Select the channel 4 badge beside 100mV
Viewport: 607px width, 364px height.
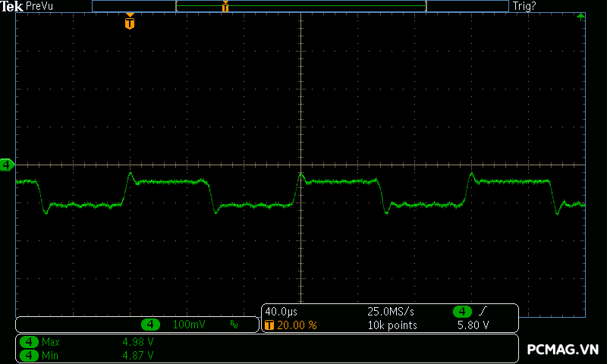point(151,325)
